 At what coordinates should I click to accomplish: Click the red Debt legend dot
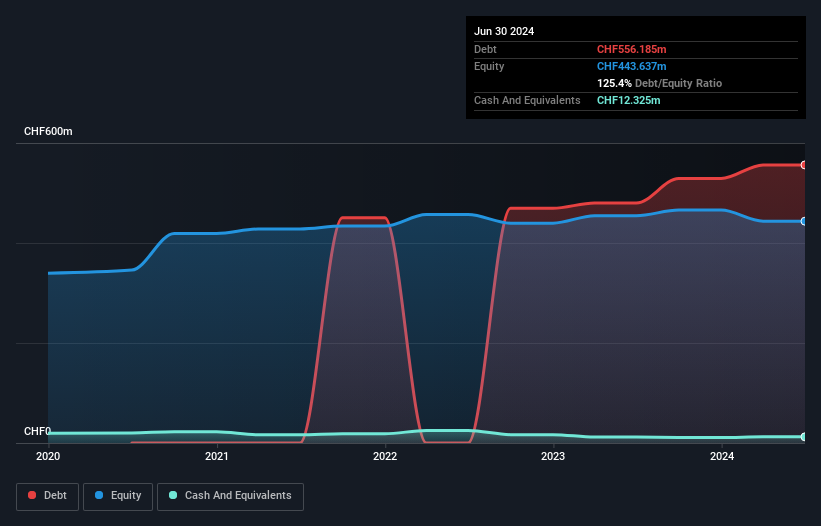pyautogui.click(x=32, y=495)
